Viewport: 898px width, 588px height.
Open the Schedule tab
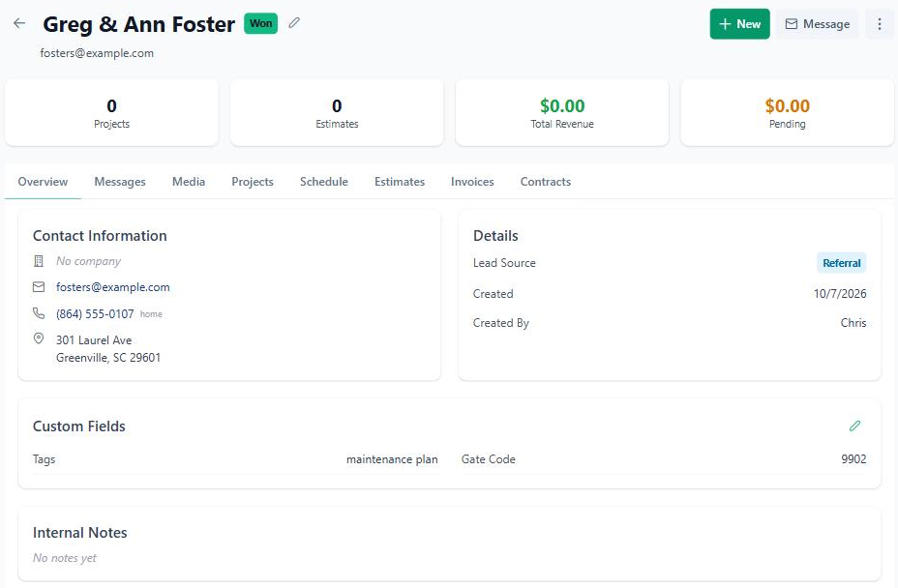[x=324, y=182]
